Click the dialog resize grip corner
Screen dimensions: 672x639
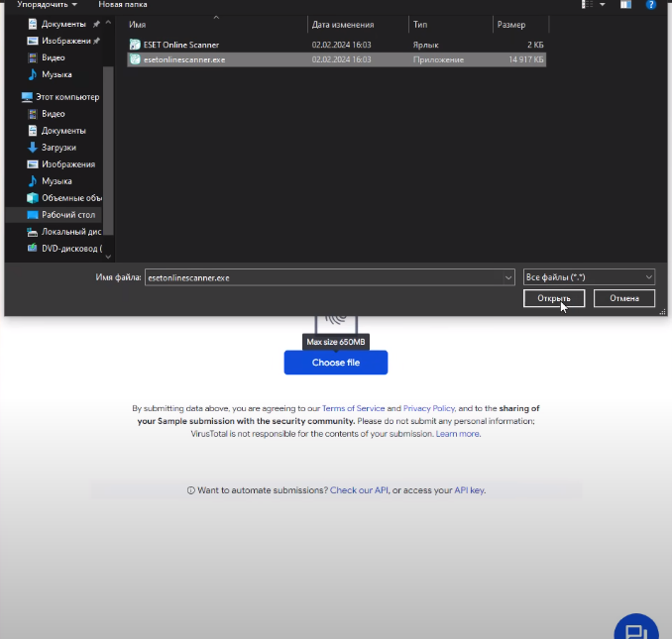click(662, 312)
